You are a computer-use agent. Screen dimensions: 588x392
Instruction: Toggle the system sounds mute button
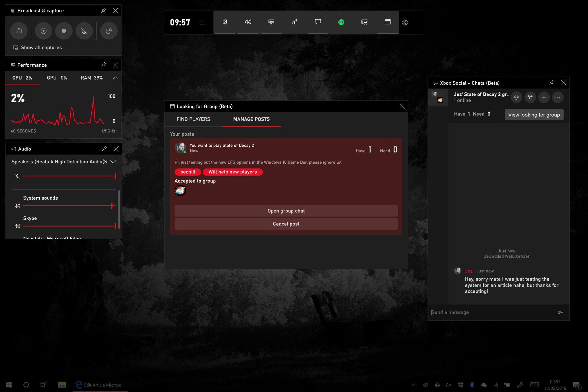[x=17, y=206]
